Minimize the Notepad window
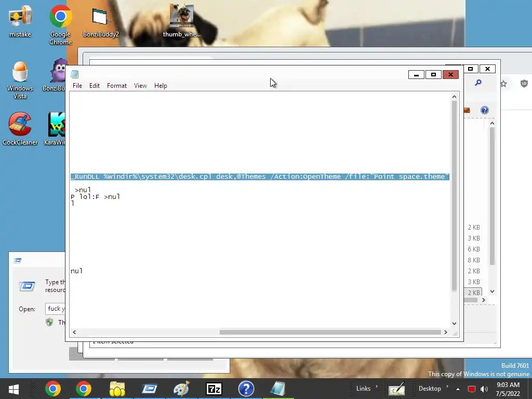The image size is (532, 399). 416,75
